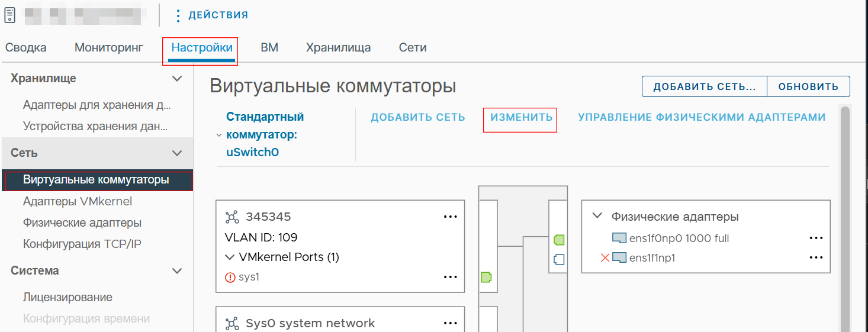This screenshot has height=332, width=868.
Task: Collapse the Стандартный коммутатор uSwitch0 chevron
Action: [220, 136]
